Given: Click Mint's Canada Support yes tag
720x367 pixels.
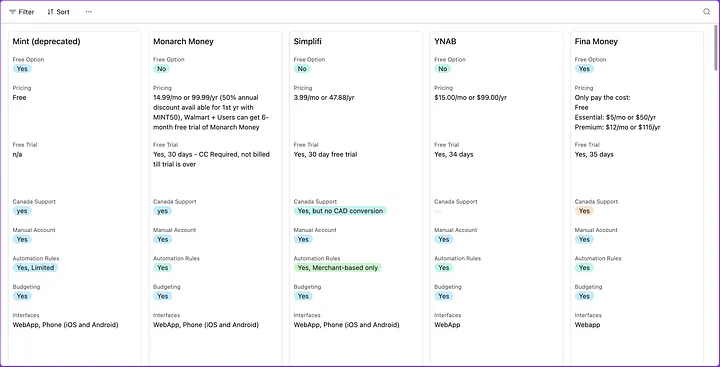Looking at the screenshot, I should 22,211.
